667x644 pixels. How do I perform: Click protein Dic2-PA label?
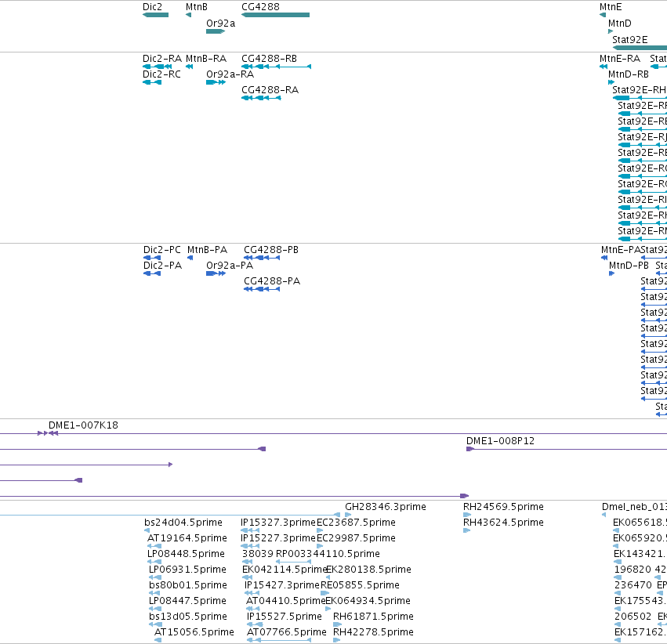[x=162, y=266]
